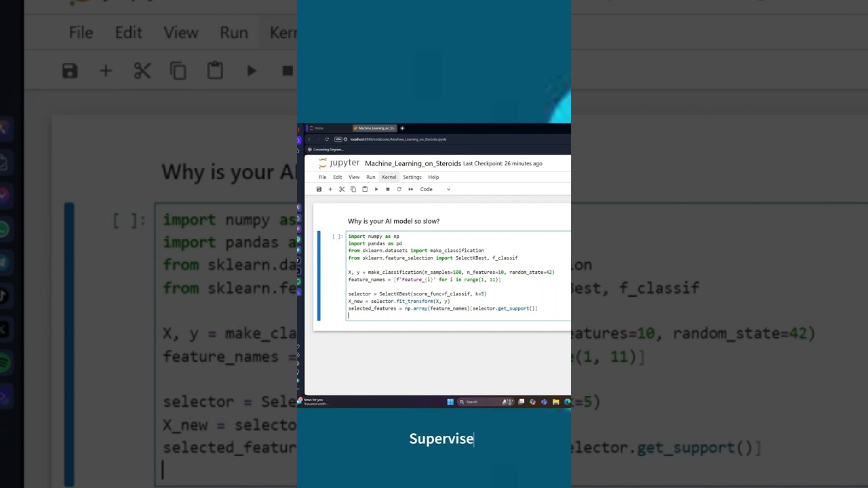Screen dimensions: 868x488
Task: Click the fast-forward restart-and-run-all icon
Action: (410, 189)
